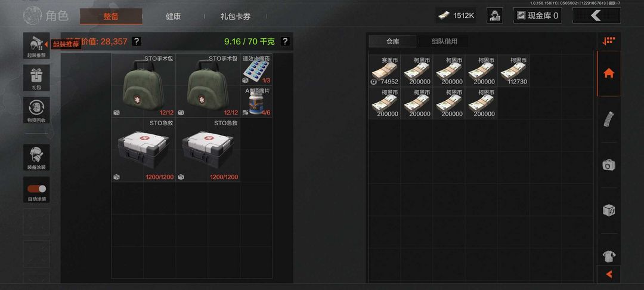Viewport: 644px width, 290px height.
Task: Select the home category icon in right sidebar
Action: [608, 73]
